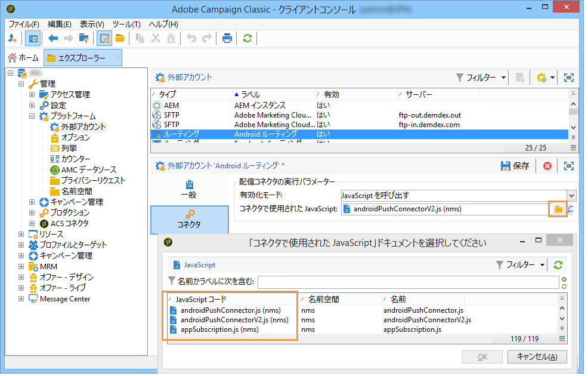588x376 pixels.
Task: Refresh the JavaScript list in dialog
Action: point(558,266)
